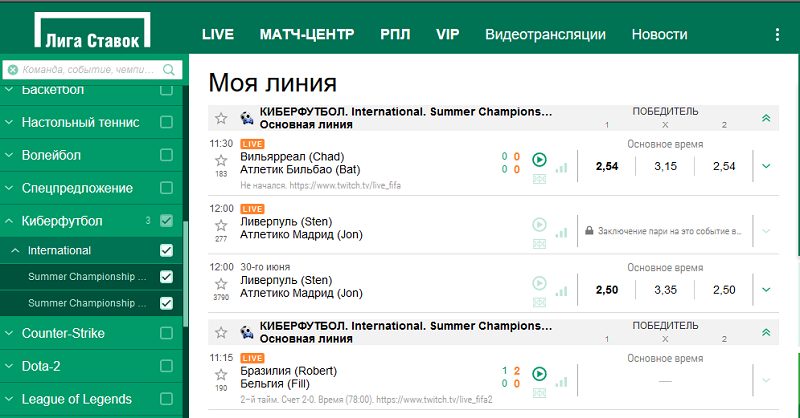800x418 pixels.
Task: Open statistics bars for Вильярреал match
Action: pos(561,166)
